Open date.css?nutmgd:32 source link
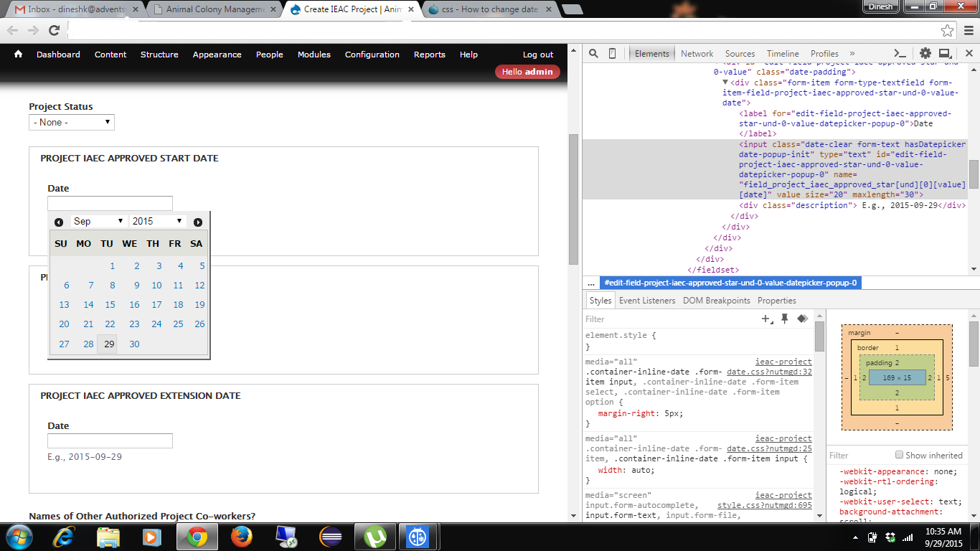 coord(769,372)
